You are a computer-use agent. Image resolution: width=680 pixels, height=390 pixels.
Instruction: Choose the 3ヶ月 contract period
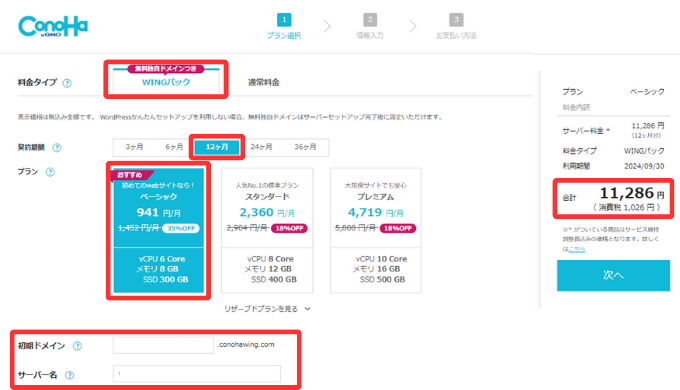(134, 147)
